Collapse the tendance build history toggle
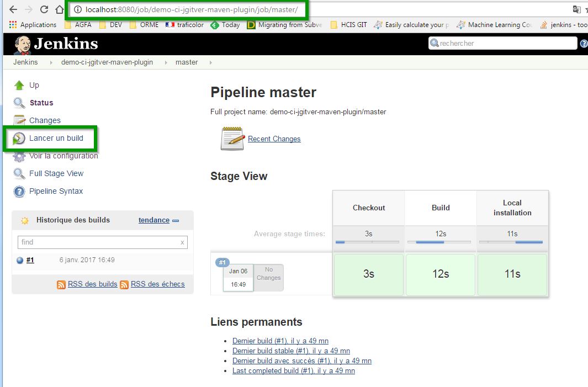This screenshot has height=387, width=588. coord(176,220)
